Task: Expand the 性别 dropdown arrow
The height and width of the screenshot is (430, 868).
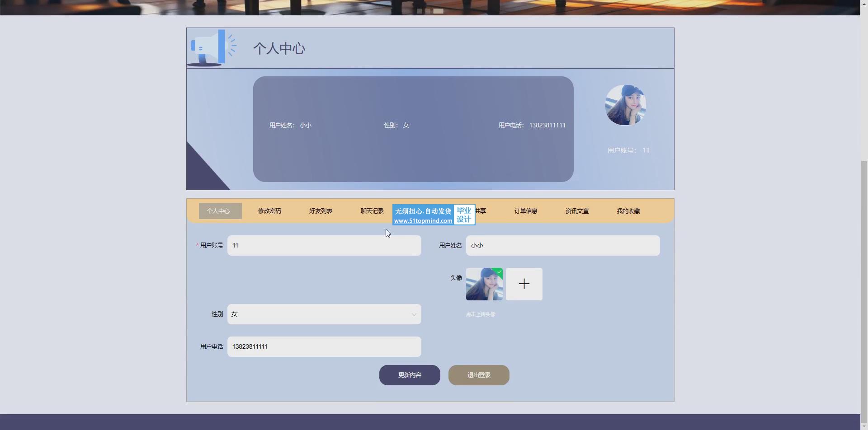Action: click(414, 314)
